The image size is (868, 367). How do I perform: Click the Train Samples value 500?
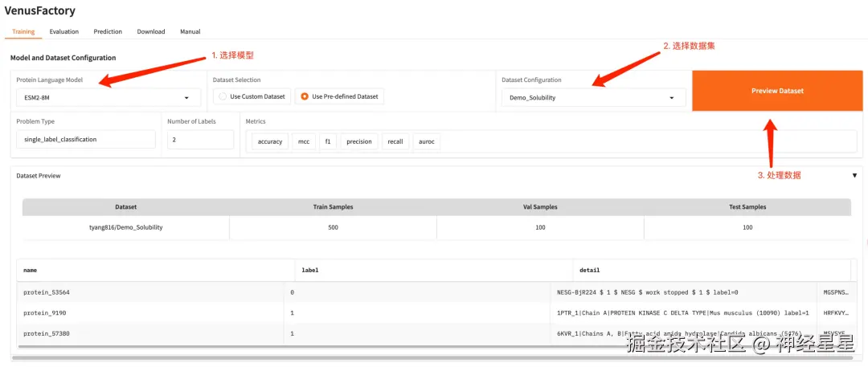coord(334,227)
